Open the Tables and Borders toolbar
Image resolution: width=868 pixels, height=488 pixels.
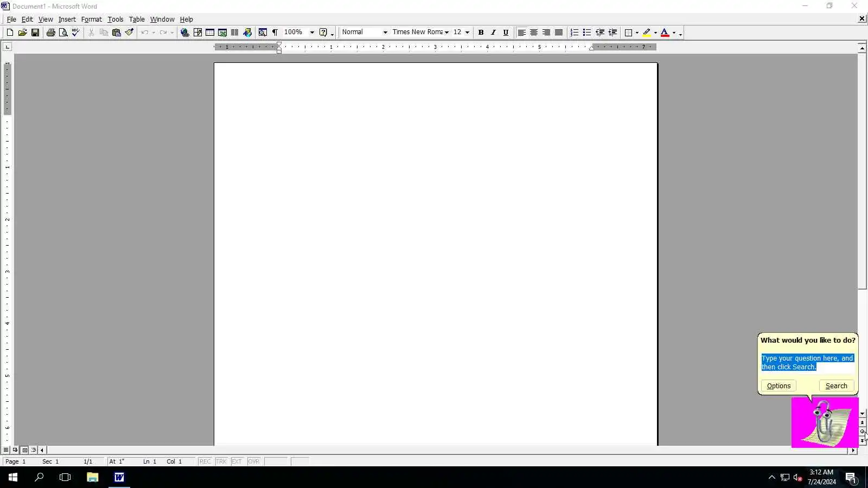(x=197, y=33)
